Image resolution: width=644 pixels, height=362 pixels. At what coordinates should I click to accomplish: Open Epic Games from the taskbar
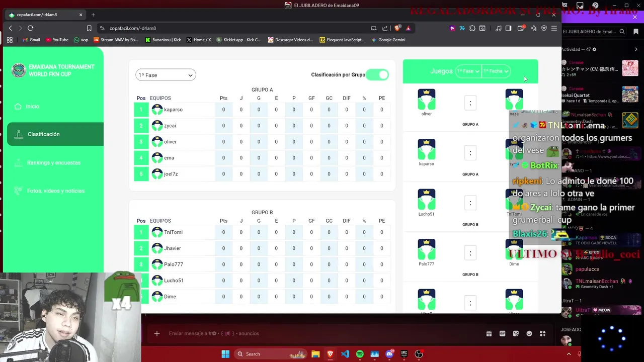coord(404,354)
